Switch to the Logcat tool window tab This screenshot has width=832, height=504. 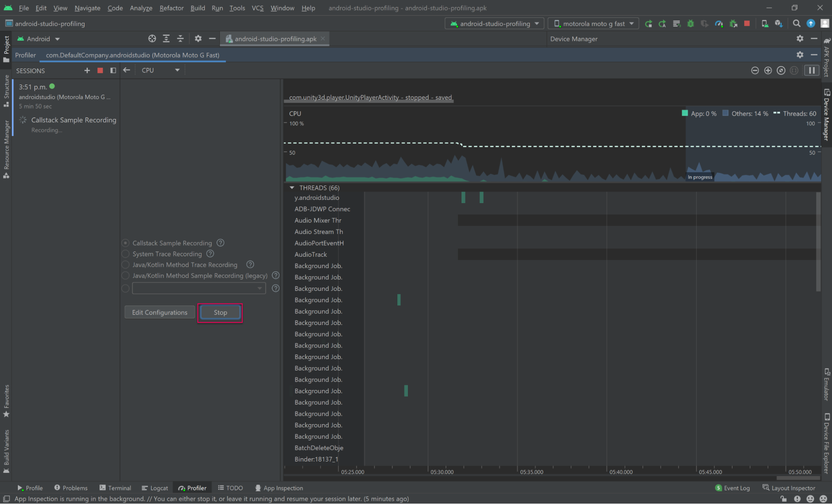click(x=155, y=488)
